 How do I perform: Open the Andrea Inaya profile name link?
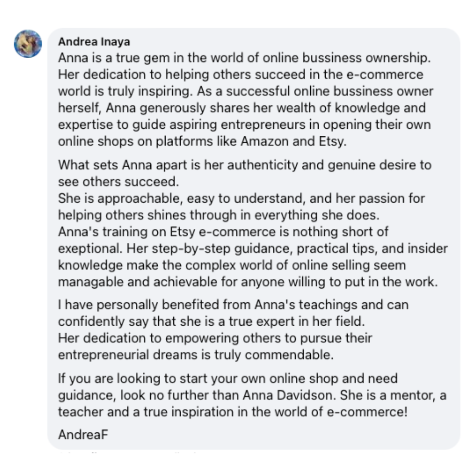pyautogui.click(x=94, y=41)
